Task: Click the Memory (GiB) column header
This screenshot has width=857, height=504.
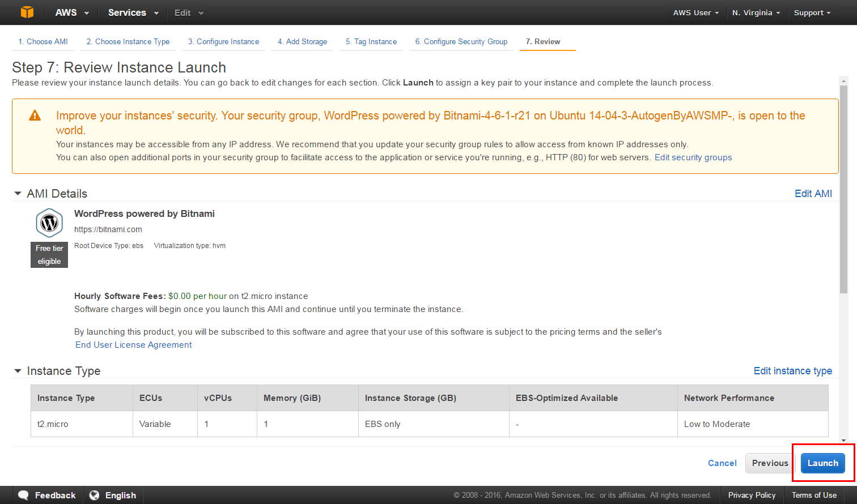Action: pyautogui.click(x=308, y=398)
